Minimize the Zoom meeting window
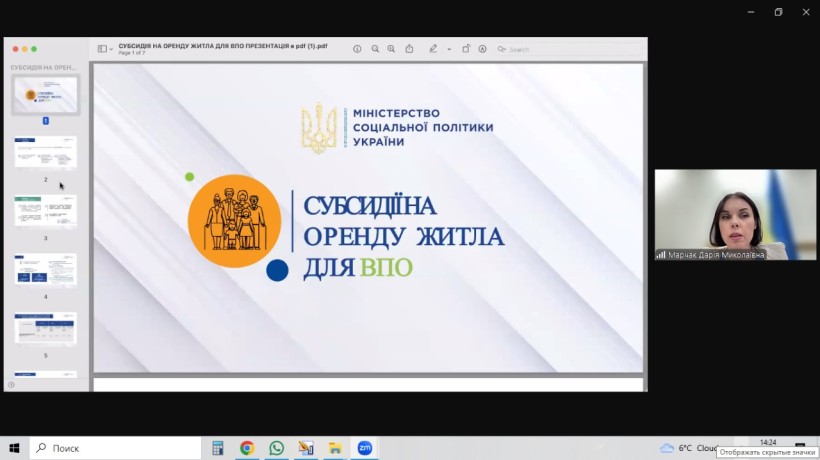Image resolution: width=820 pixels, height=460 pixels. click(751, 12)
